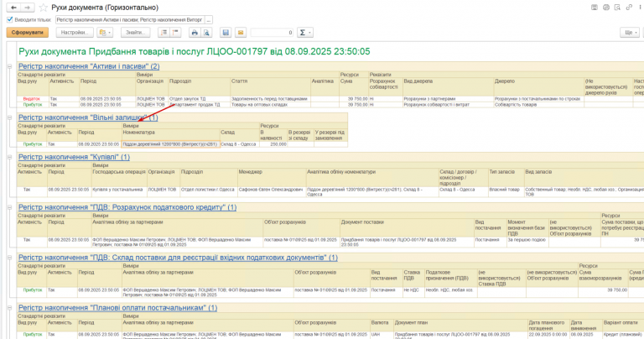Select 'Собівартість товарів' source cell
The height and width of the screenshot is (339, 644).
pyautogui.click(x=539, y=105)
